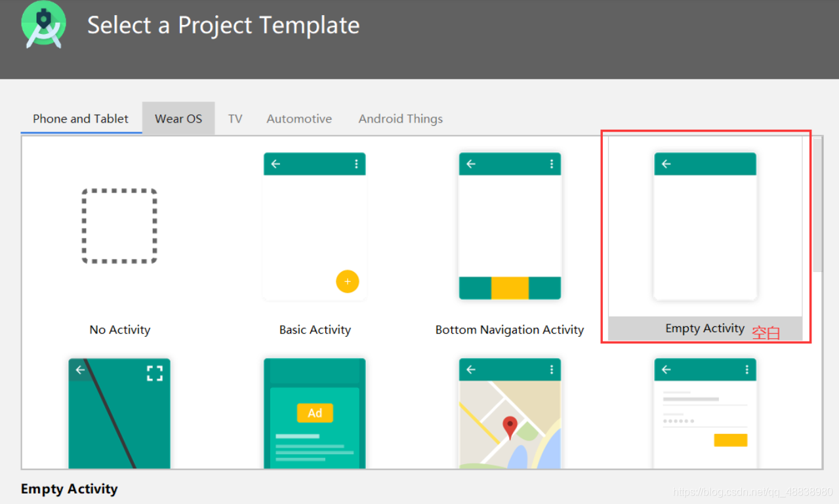
Task: Open the Automotive tab
Action: (299, 119)
